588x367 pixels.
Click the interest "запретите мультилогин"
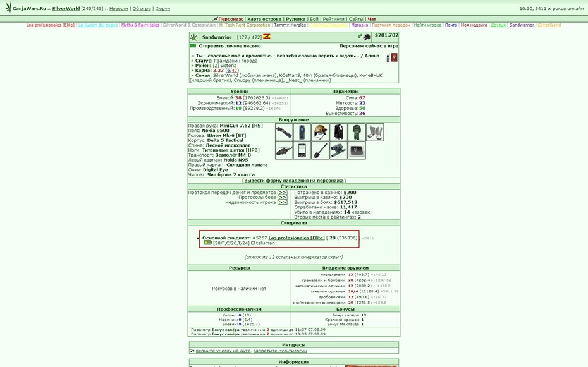pyautogui.click(x=280, y=351)
